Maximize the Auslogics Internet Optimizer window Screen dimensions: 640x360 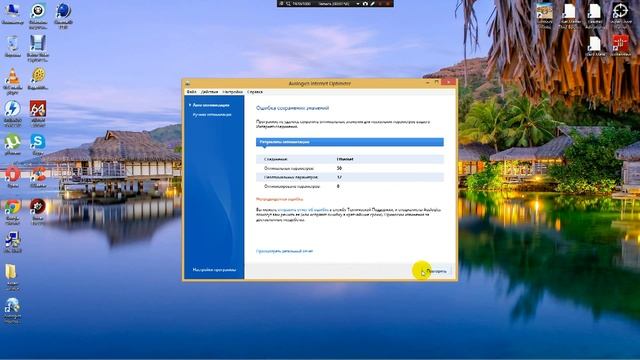coord(436,83)
